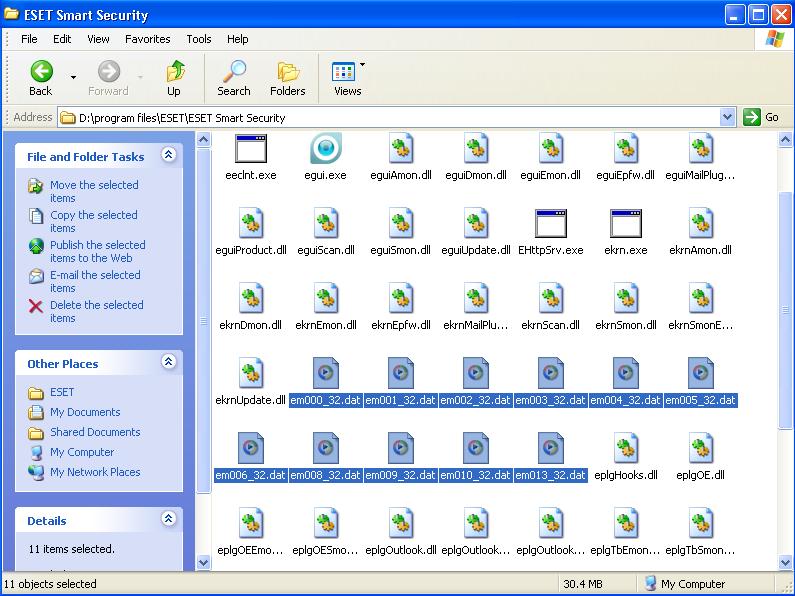The image size is (795, 596).
Task: Collapse the File and Folder Tasks panel
Action: [169, 155]
